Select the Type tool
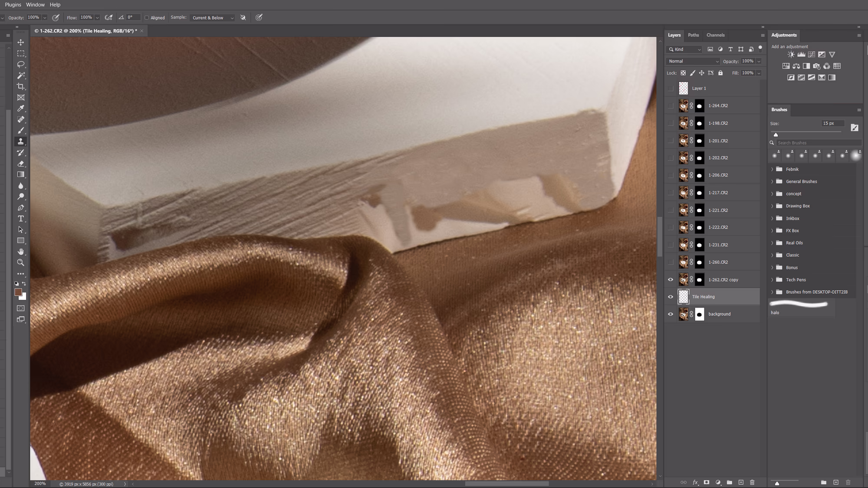The width and height of the screenshot is (868, 488). (20, 219)
